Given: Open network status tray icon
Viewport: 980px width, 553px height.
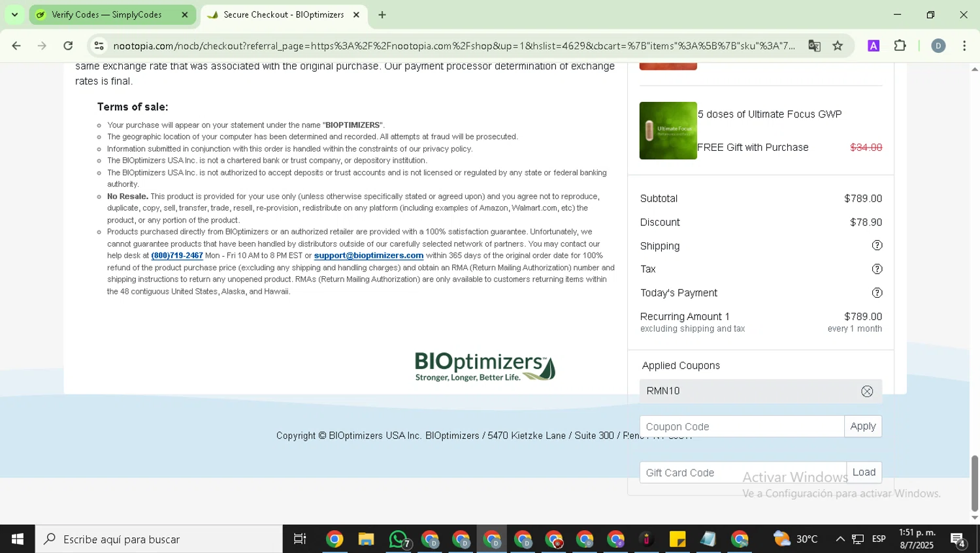Looking at the screenshot, I should tap(858, 539).
